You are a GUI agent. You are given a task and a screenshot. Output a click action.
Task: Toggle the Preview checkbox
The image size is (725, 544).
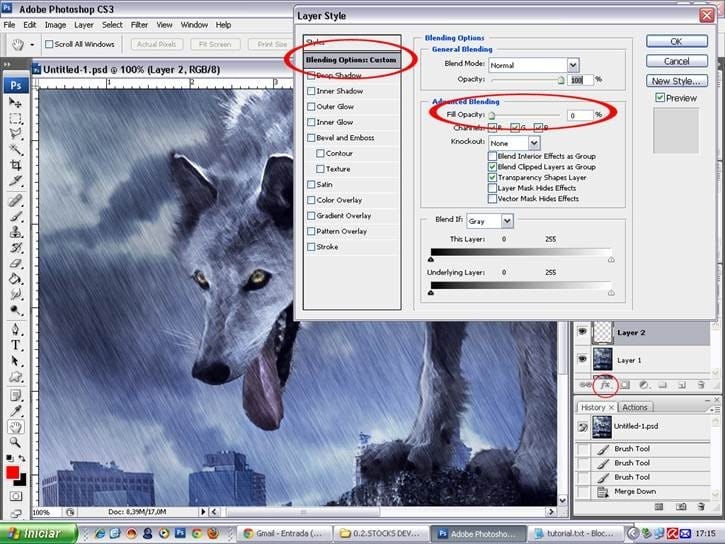coord(660,98)
